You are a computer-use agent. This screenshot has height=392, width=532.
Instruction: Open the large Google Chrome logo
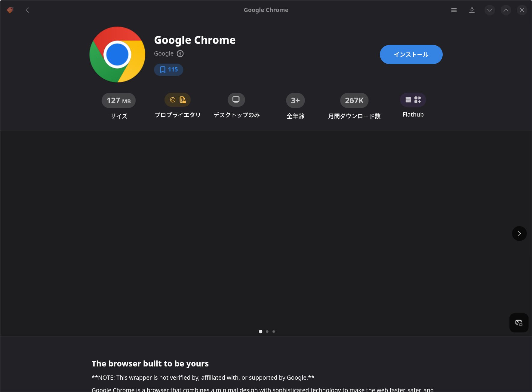pyautogui.click(x=117, y=54)
